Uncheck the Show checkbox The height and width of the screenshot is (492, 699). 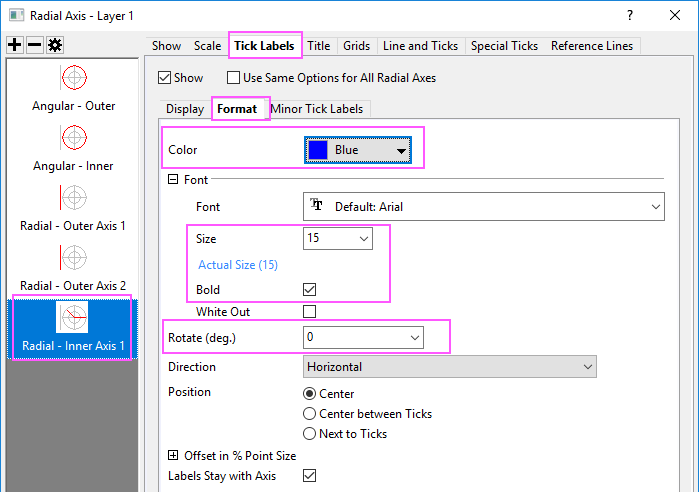[166, 77]
